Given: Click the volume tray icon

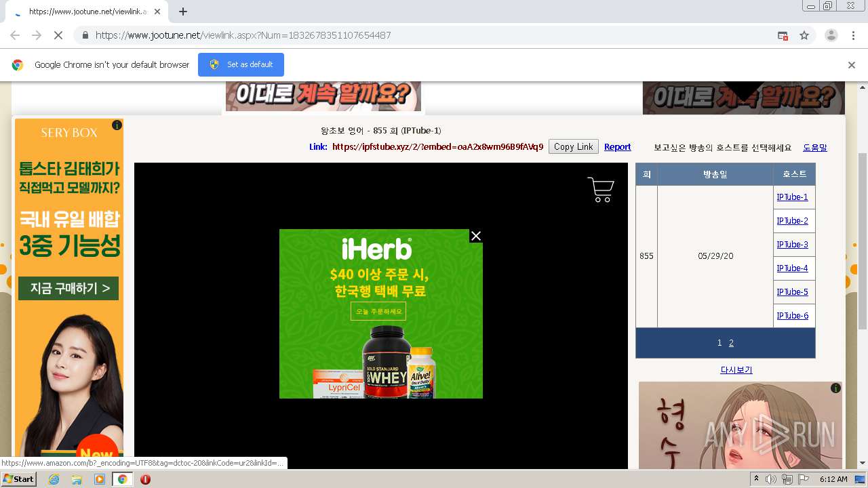Looking at the screenshot, I should click(771, 479).
